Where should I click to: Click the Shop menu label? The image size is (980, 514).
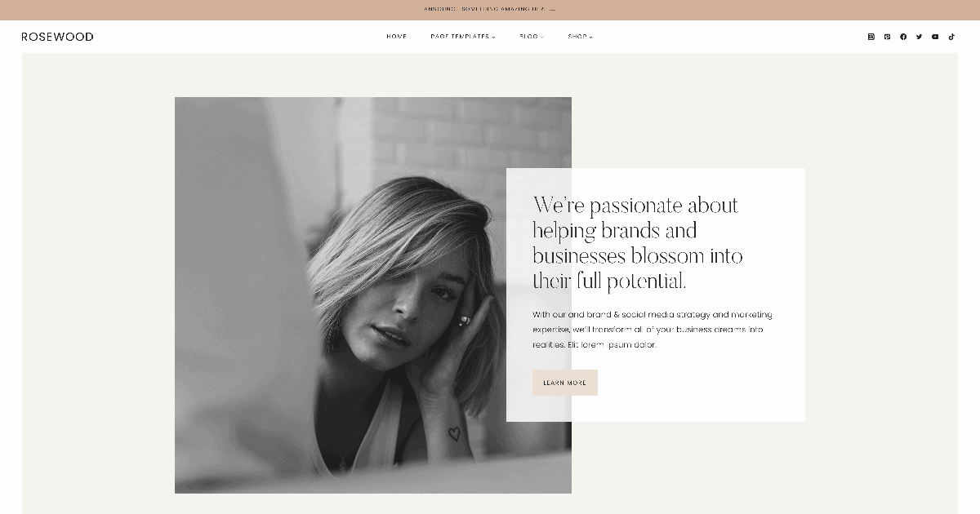(x=577, y=37)
